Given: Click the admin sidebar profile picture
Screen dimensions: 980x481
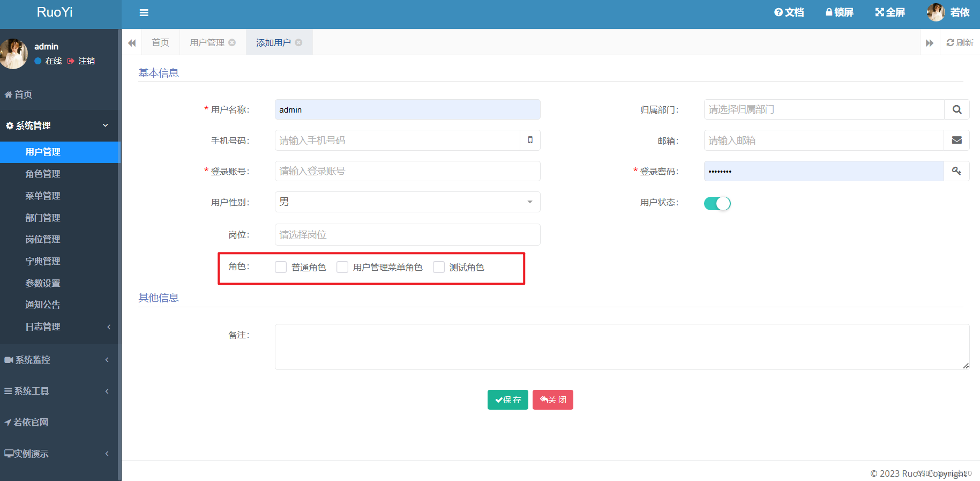Looking at the screenshot, I should click(14, 54).
